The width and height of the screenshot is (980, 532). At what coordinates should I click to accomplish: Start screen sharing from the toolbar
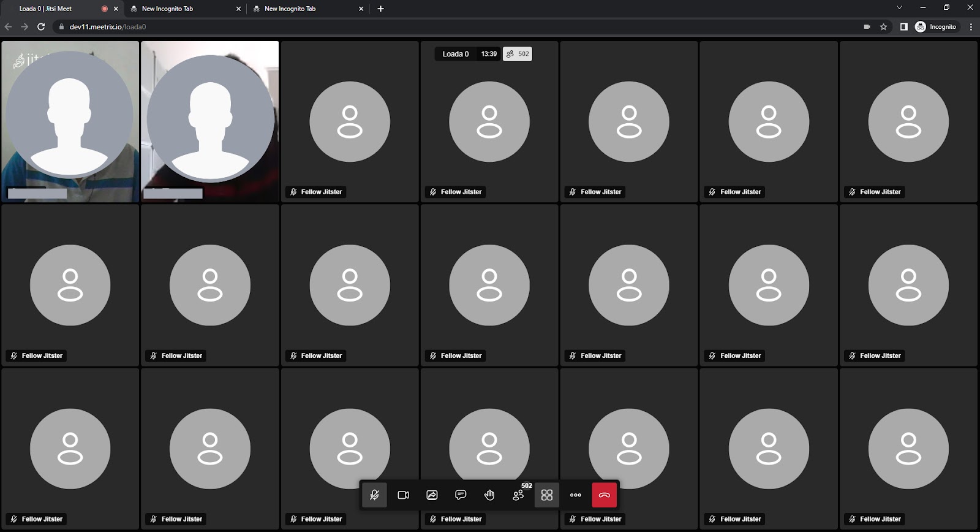[x=432, y=495]
